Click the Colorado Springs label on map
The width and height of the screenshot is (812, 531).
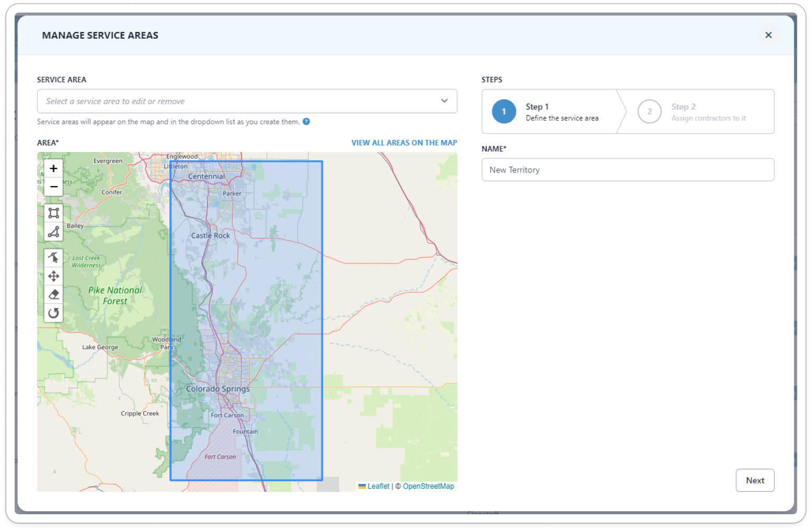(x=218, y=389)
